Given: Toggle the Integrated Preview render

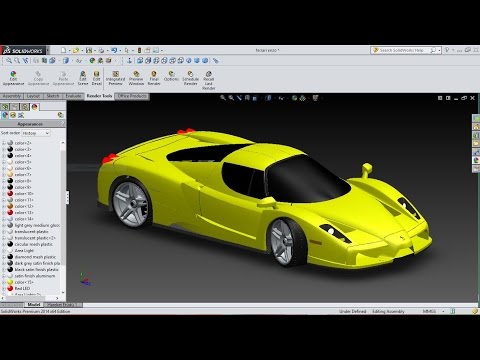Looking at the screenshot, I should [115, 78].
